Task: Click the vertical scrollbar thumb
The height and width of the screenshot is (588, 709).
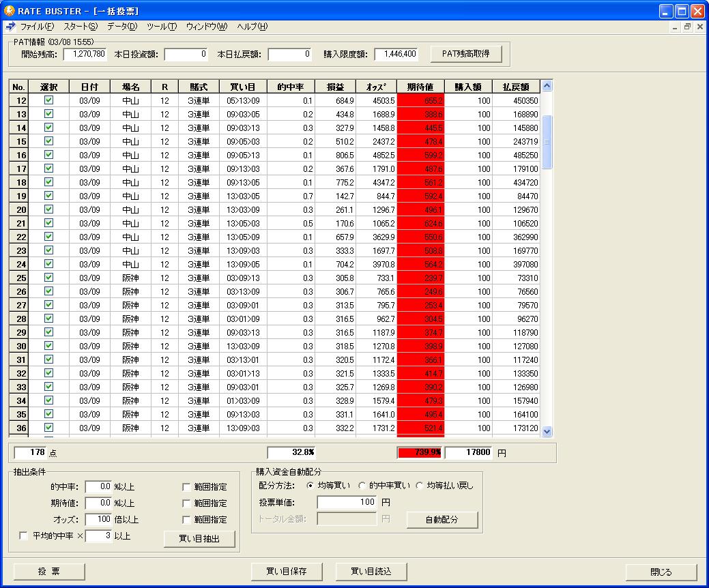Action: pos(547,141)
